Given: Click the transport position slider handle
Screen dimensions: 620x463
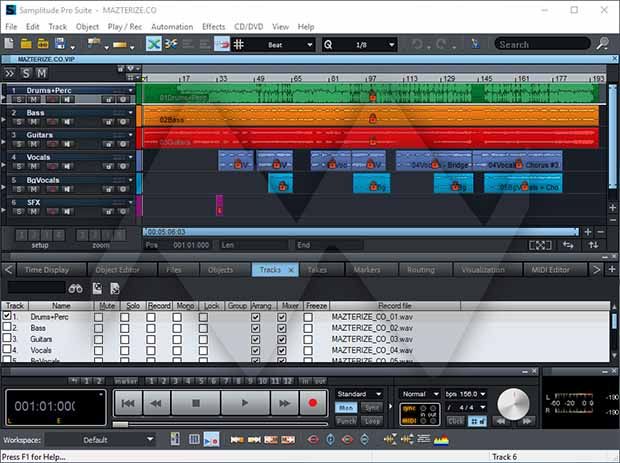Looking at the screenshot, I should pos(120,425).
